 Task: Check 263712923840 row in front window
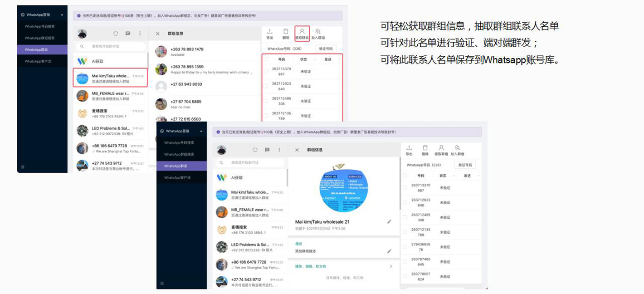point(405,203)
